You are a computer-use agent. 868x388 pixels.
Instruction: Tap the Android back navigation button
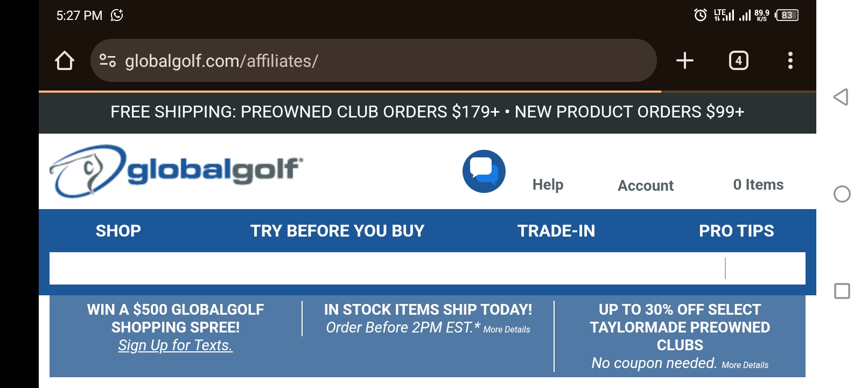pos(841,97)
